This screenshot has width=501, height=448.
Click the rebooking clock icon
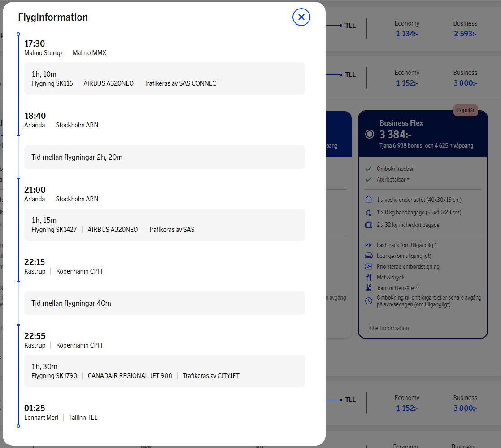click(368, 301)
